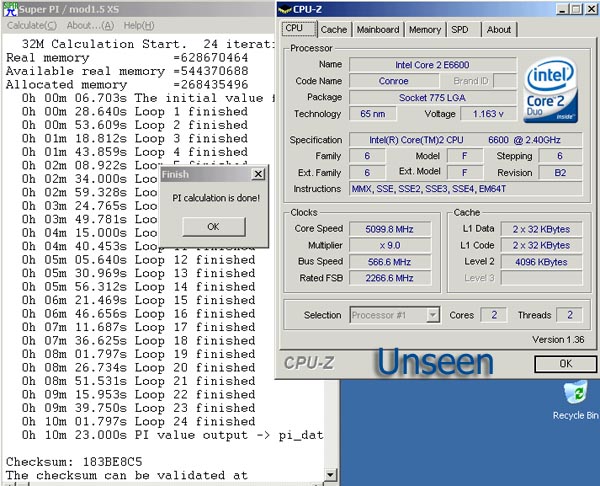
Task: Click the Multiplier value x 9.0
Action: coord(390,245)
